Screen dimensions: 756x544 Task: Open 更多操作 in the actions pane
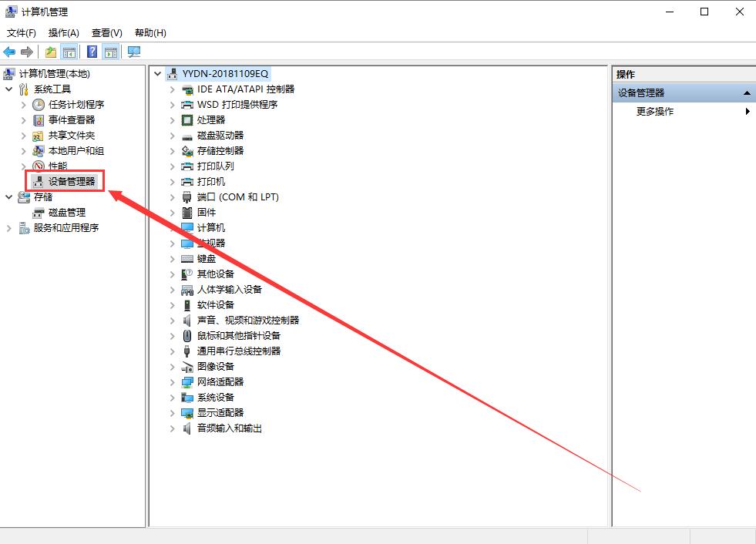click(655, 111)
